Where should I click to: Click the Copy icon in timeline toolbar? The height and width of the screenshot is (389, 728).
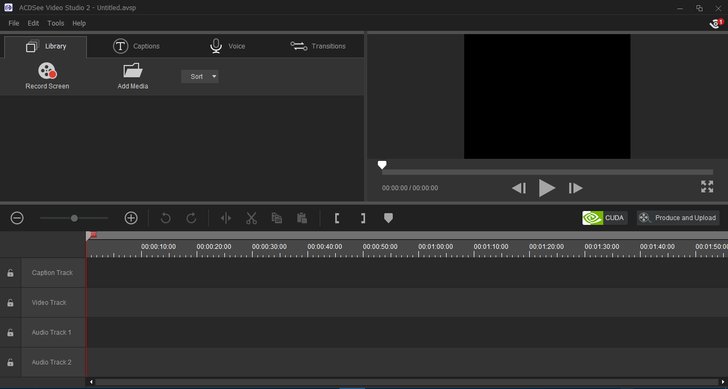coord(277,218)
